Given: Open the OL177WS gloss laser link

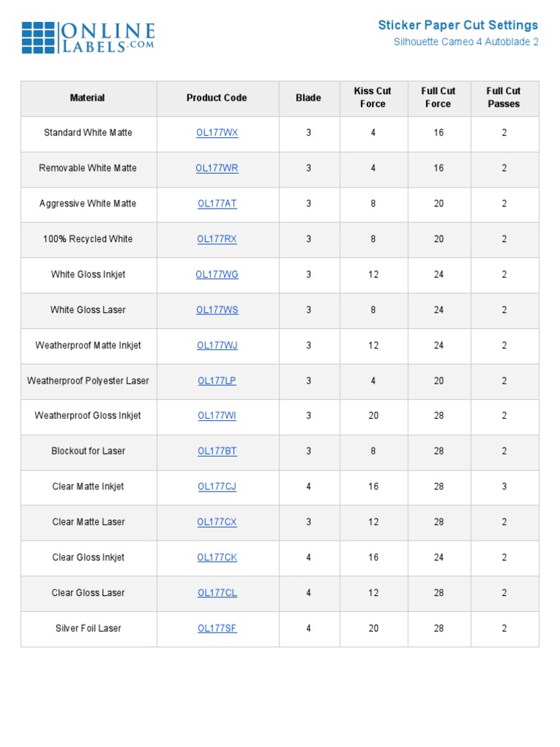Looking at the screenshot, I should tap(217, 310).
